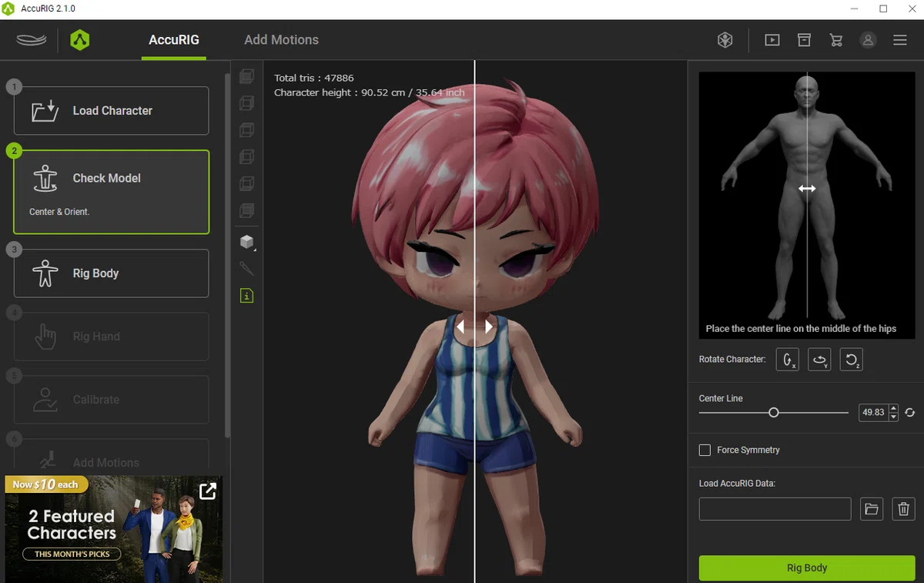The height and width of the screenshot is (583, 924).
Task: Click the steps panel vertical scrollbar
Action: [226, 254]
